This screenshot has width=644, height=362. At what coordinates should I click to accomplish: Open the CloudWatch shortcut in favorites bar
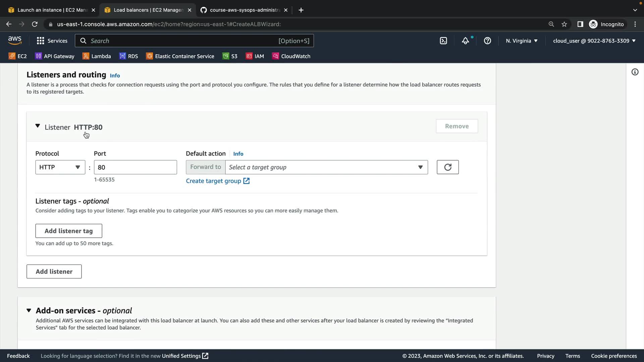pyautogui.click(x=291, y=56)
